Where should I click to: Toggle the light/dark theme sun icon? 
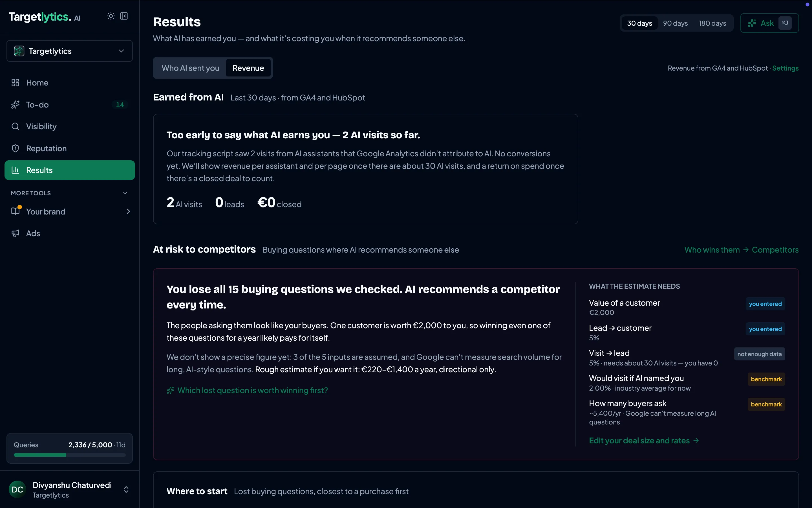[111, 16]
